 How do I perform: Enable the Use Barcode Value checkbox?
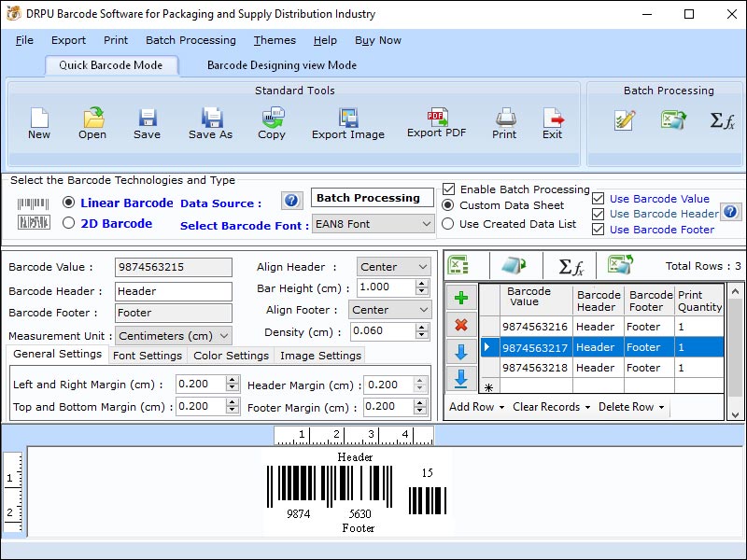point(598,198)
